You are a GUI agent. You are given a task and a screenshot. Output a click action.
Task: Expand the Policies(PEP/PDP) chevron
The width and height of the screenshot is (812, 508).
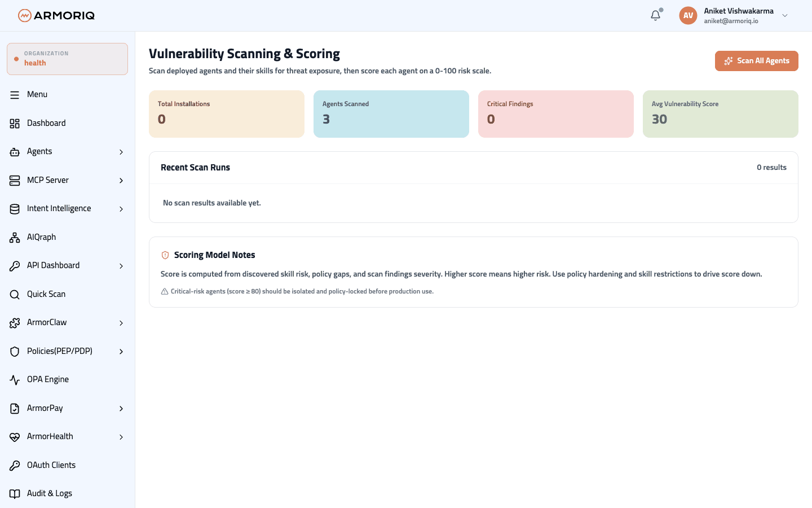121,352
